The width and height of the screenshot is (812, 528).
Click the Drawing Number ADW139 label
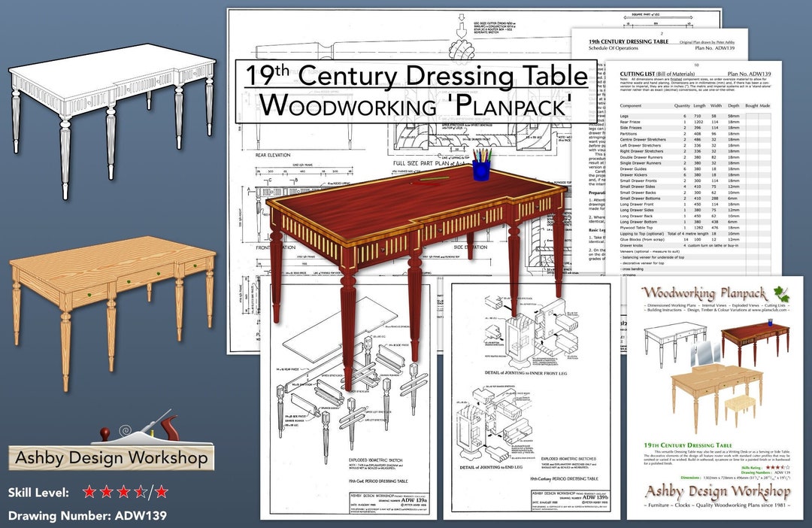(x=86, y=516)
